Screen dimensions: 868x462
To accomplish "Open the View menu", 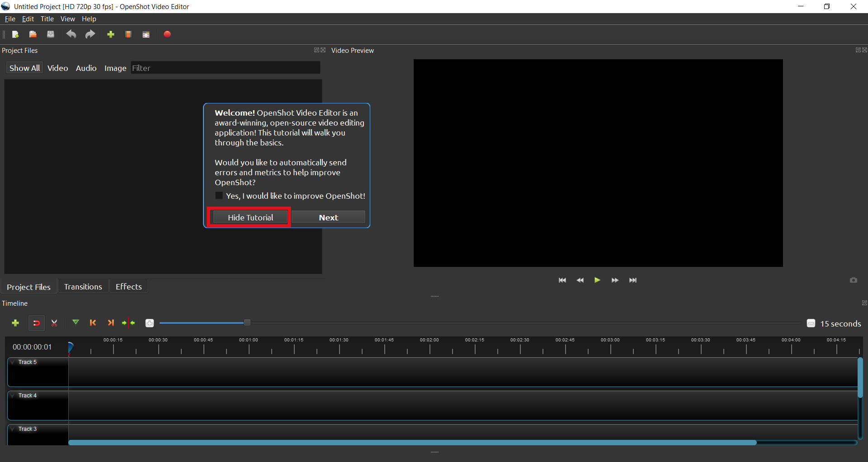I will [67, 19].
